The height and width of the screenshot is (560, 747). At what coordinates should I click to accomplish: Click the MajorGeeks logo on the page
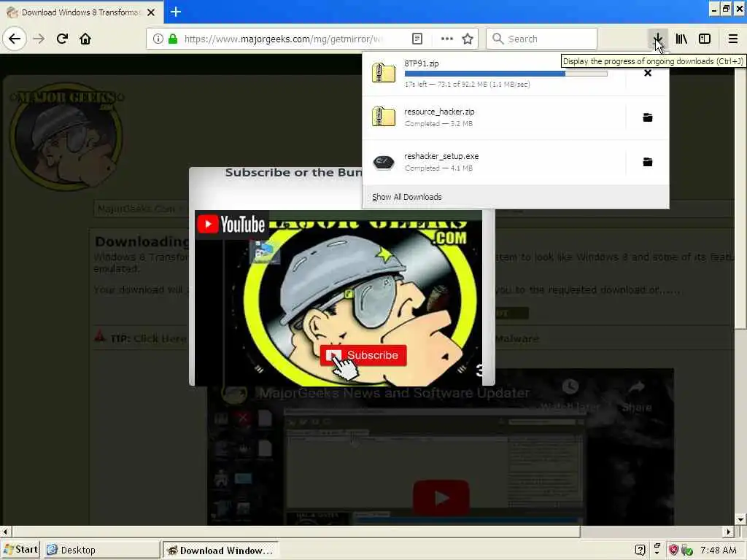pyautogui.click(x=66, y=137)
